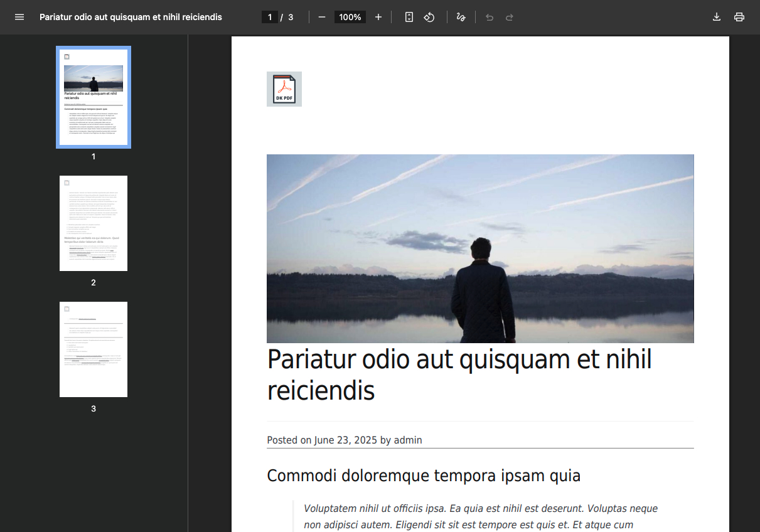Click the heading 'Pariatur odio aut quisquam'

(x=459, y=375)
